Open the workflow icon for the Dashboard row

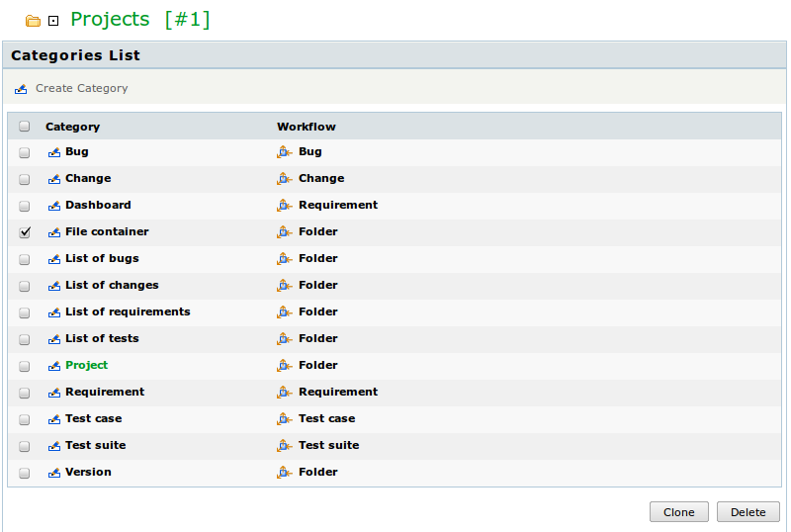click(x=285, y=206)
